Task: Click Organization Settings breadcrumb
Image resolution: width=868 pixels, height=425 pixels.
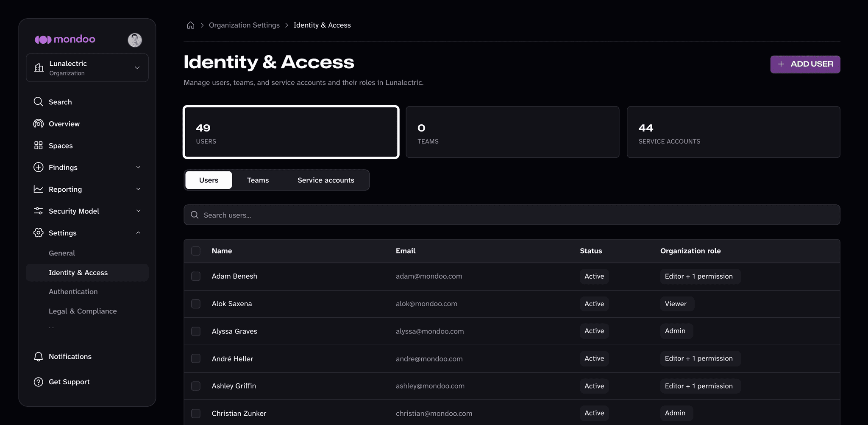Action: 244,25
